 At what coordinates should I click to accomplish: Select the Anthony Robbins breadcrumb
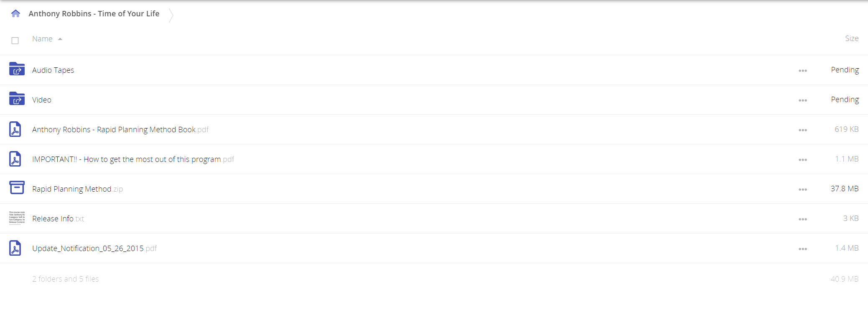(94, 13)
